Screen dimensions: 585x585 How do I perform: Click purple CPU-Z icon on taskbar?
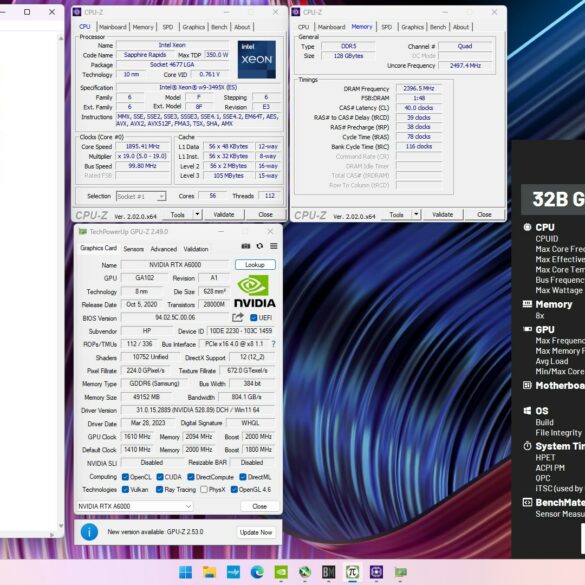coord(376,572)
